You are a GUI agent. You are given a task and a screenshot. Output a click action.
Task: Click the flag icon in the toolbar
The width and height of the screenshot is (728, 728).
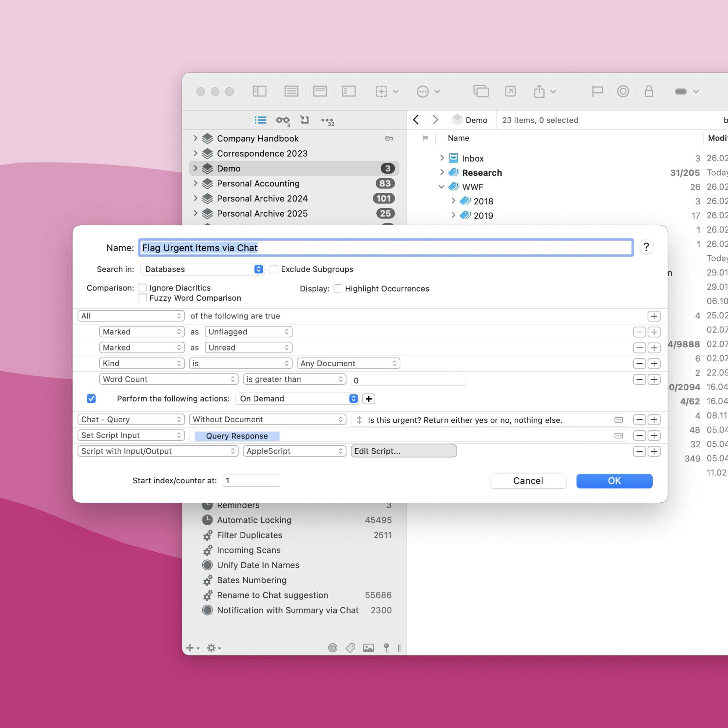597,91
